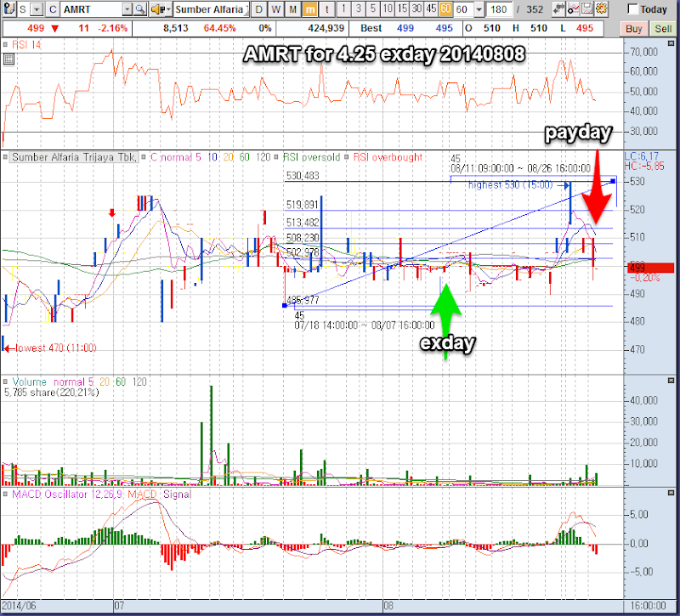Viewport: 680px width, 616px height.
Task: Click the Best bid value 499
Action: click(405, 29)
